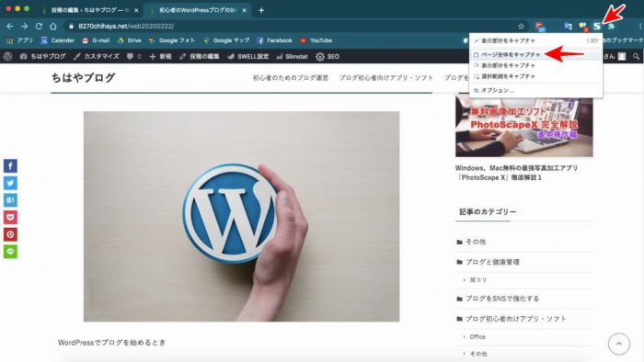The image size is (644, 362).
Task: Open the PhotoScapeX 完全解説 thumbnail
Action: pos(524,125)
